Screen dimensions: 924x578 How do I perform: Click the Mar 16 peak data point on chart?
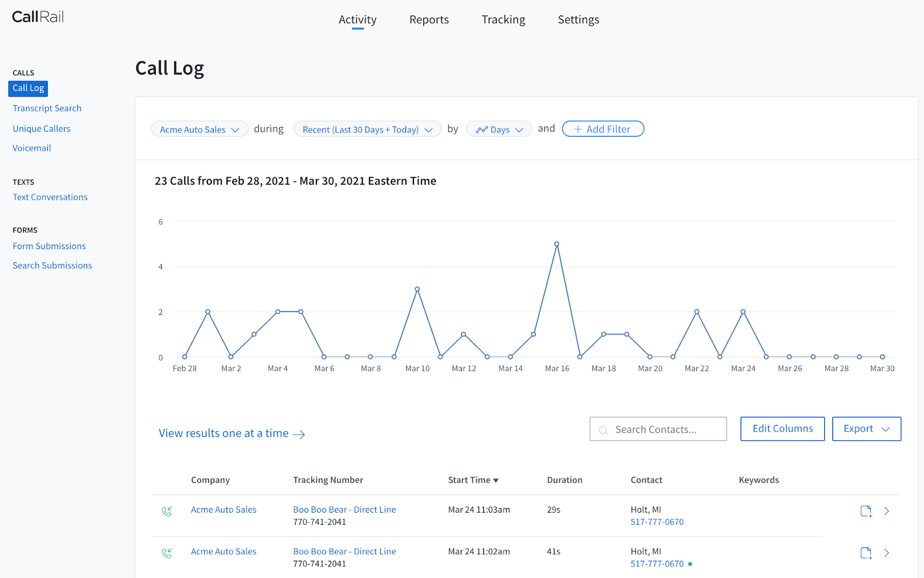click(x=557, y=244)
